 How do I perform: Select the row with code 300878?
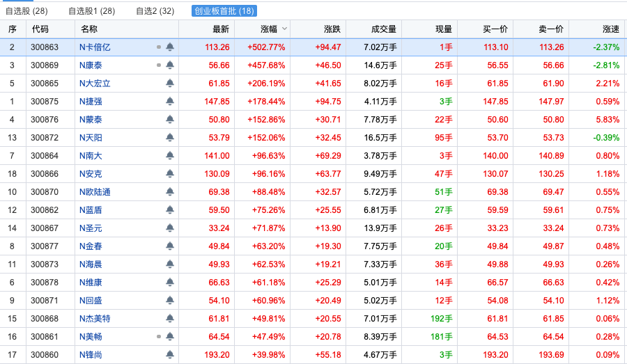click(45, 283)
